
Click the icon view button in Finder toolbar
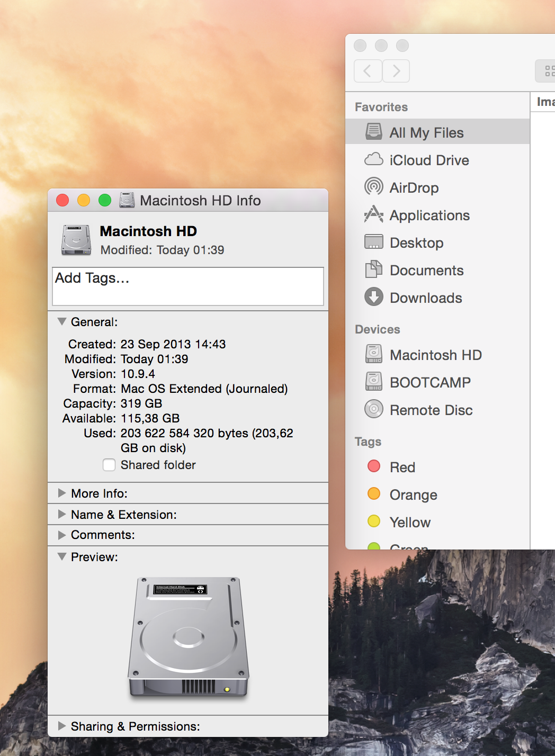click(x=547, y=71)
